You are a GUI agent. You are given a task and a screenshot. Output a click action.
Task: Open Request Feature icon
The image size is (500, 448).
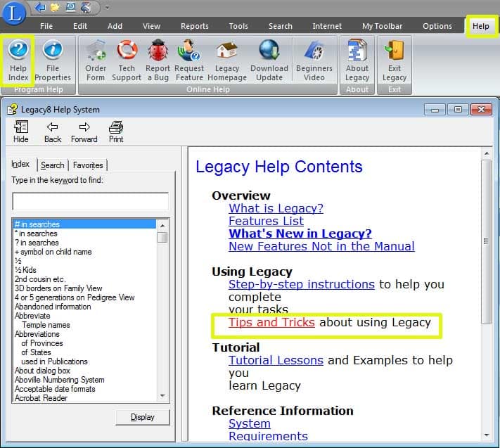188,60
